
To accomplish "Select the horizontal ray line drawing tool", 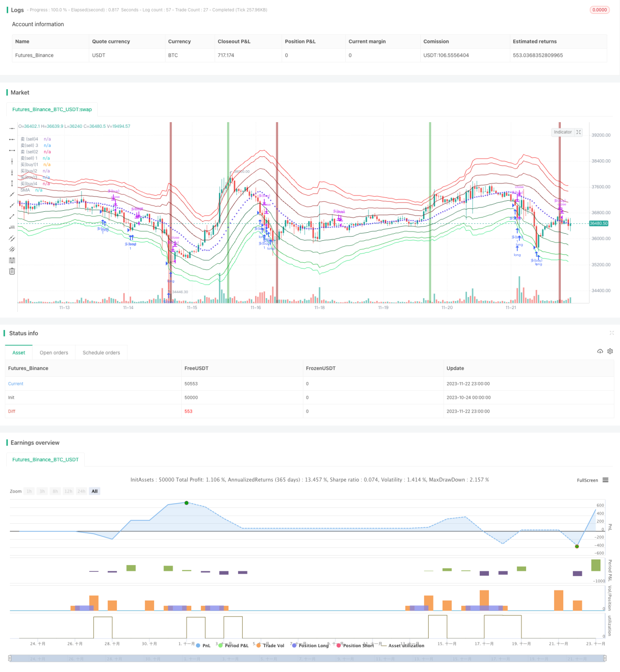I will click(12, 139).
